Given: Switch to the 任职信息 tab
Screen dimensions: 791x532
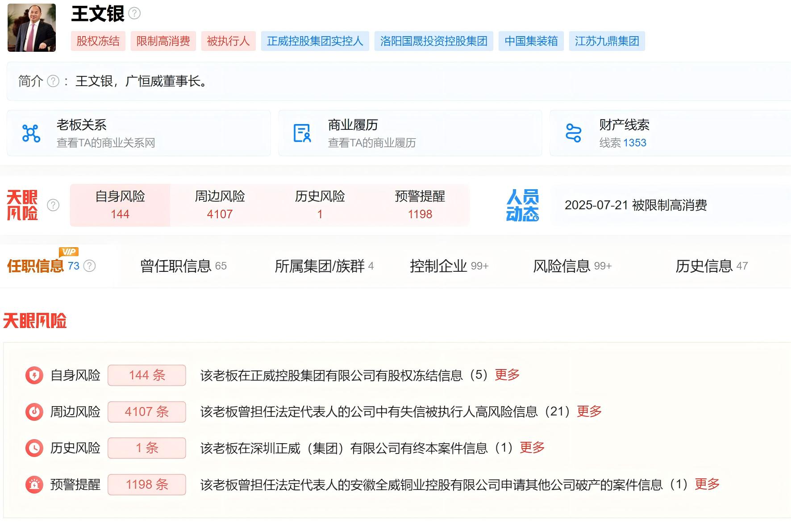Looking at the screenshot, I should tap(36, 266).
